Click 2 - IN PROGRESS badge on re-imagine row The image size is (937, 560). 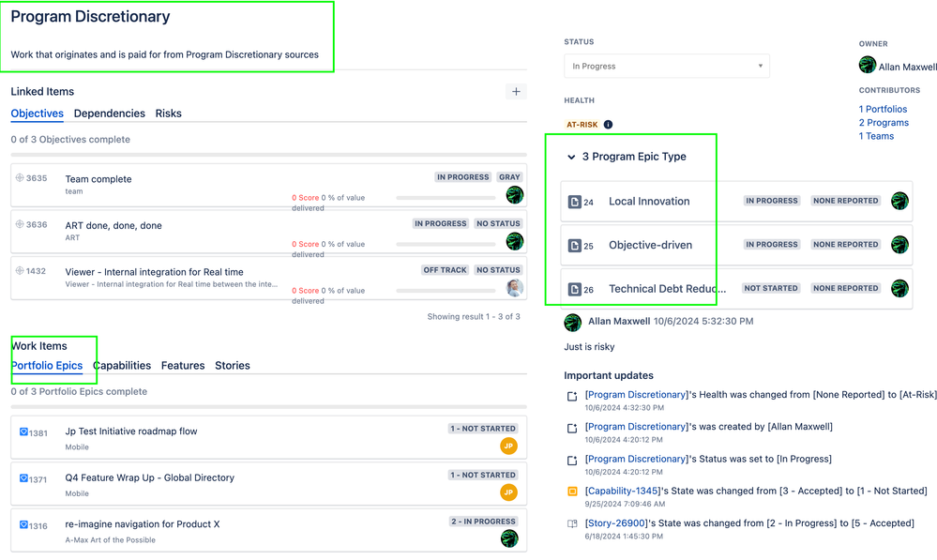pos(483,522)
